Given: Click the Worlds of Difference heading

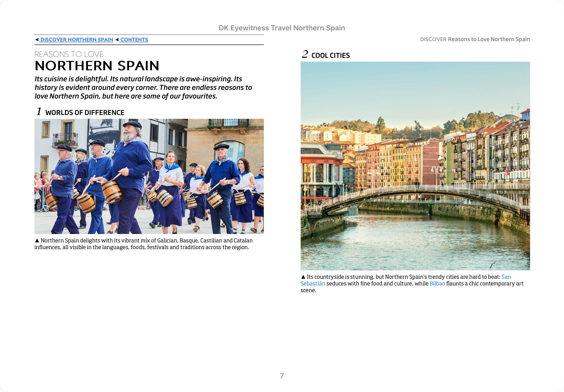Looking at the screenshot, I should click(85, 113).
